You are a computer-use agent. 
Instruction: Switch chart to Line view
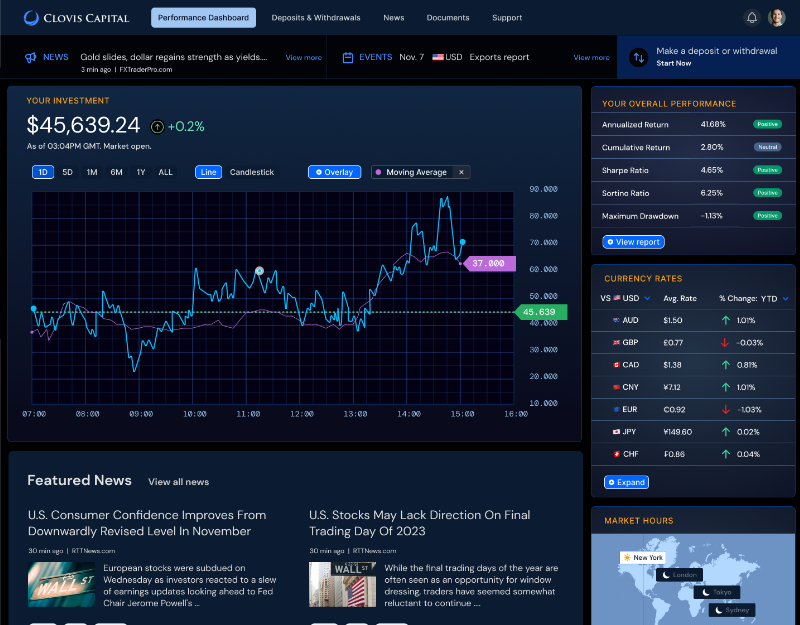click(208, 172)
